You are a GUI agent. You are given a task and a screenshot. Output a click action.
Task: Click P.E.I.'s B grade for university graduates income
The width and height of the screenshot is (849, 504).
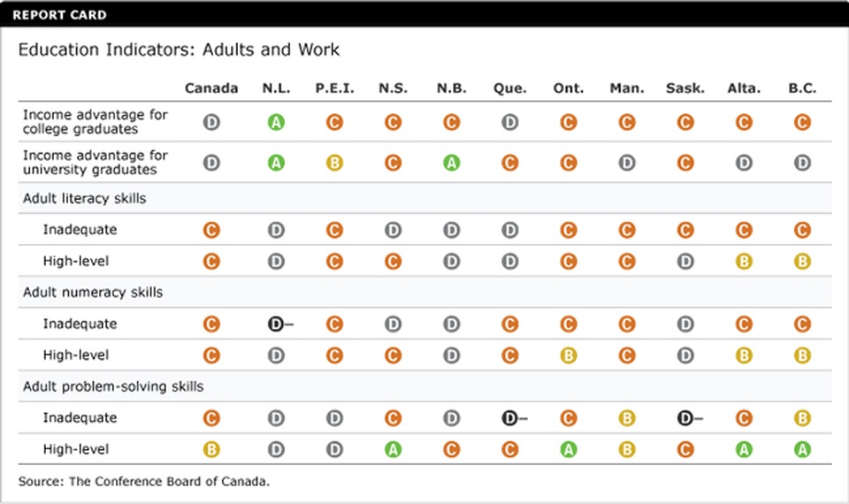(x=334, y=163)
